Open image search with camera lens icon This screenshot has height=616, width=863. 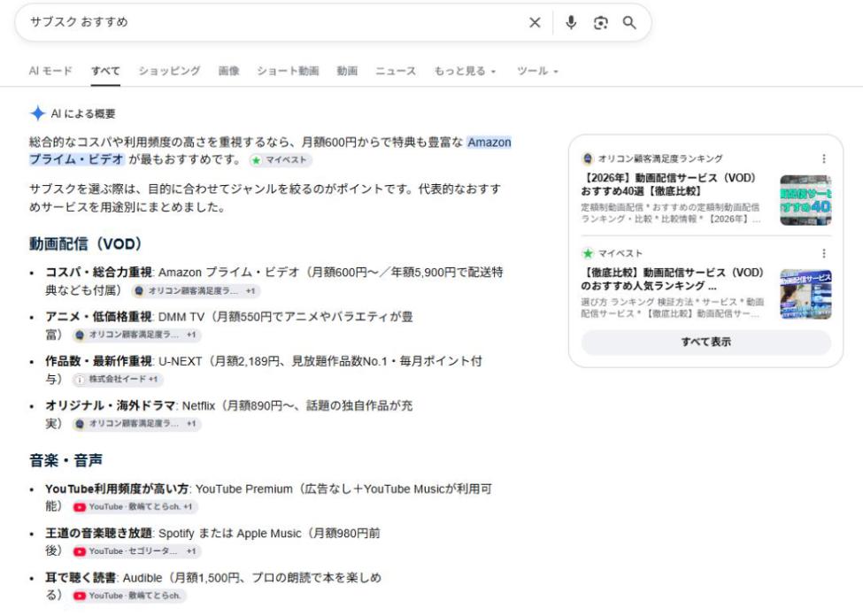pos(600,23)
